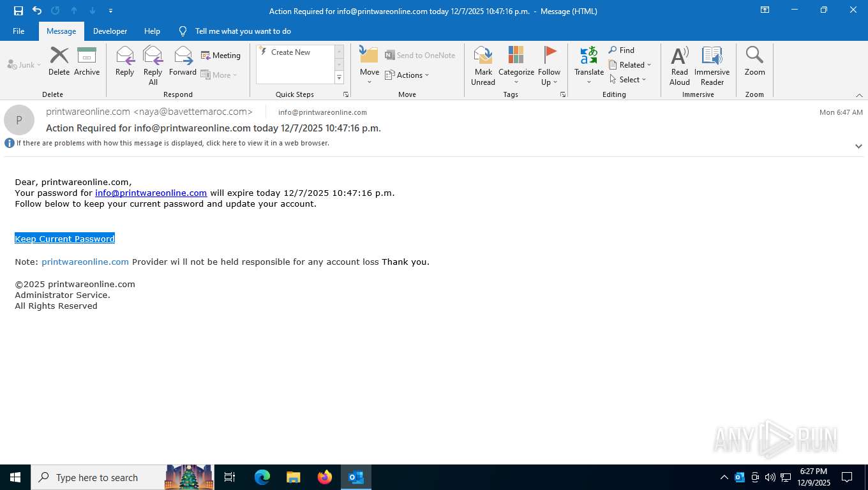
Task: Open Ribbon Display Options in title bar
Action: point(765,10)
